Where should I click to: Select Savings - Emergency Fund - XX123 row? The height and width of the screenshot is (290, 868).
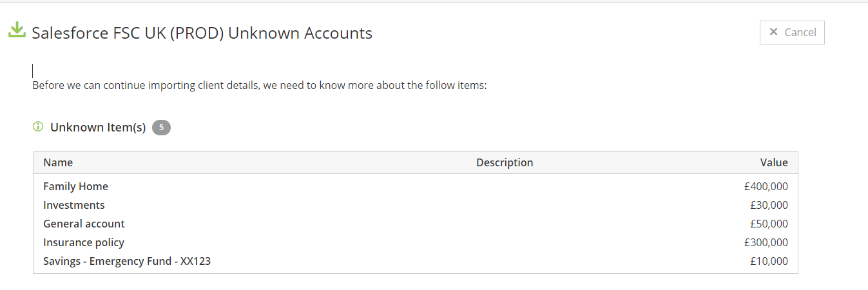tap(415, 261)
